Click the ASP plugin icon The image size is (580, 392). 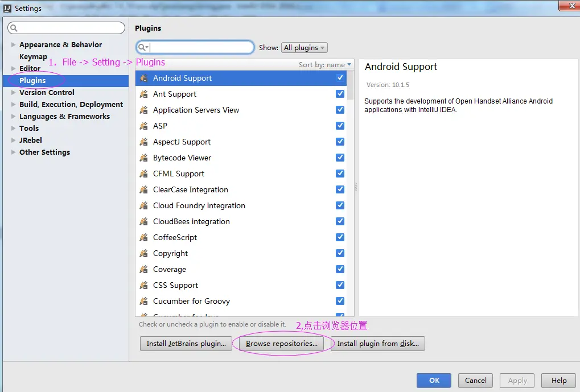[x=144, y=126]
